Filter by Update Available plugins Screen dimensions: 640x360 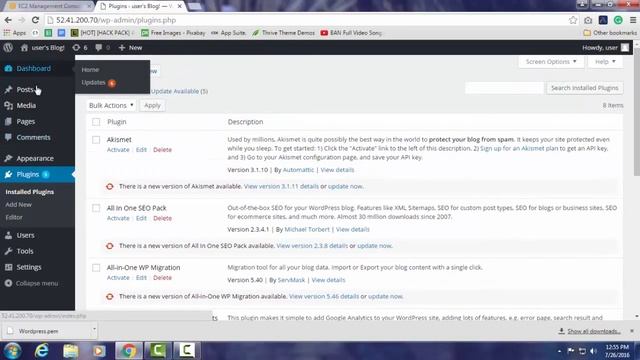coord(179,91)
